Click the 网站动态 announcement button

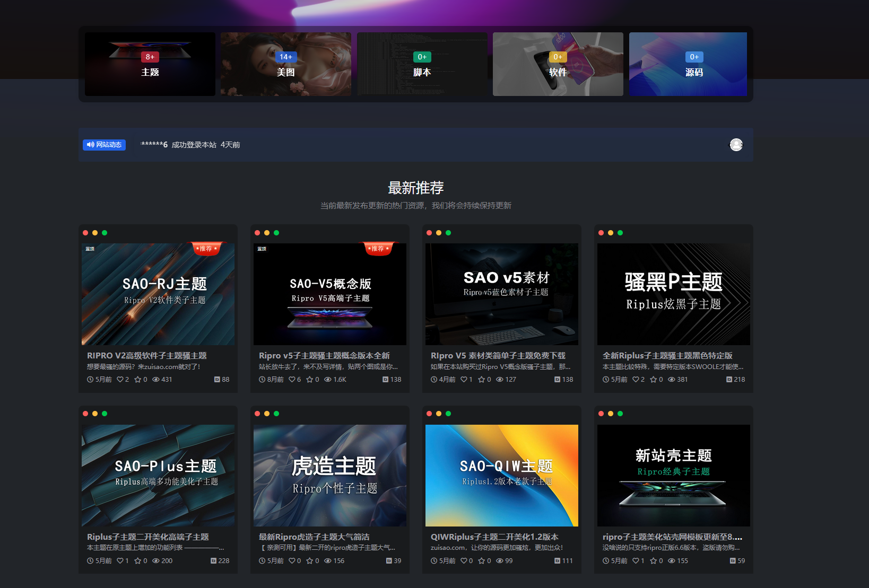[105, 145]
